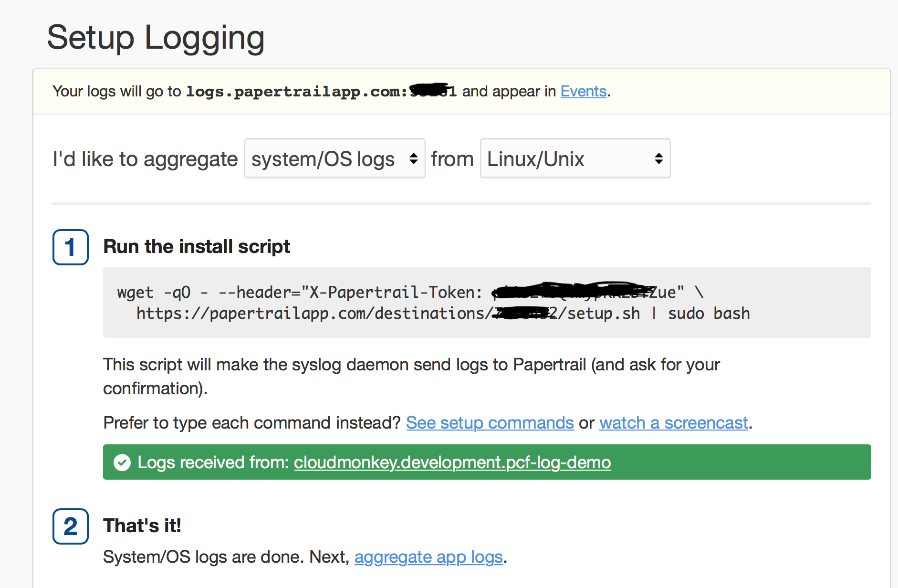The height and width of the screenshot is (588, 898).
Task: Click the logs.papertrailapp.com destination text
Action: [321, 91]
